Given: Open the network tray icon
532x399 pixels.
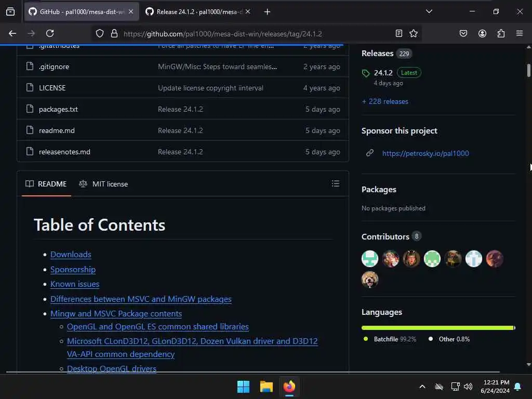Looking at the screenshot, I should (455, 387).
